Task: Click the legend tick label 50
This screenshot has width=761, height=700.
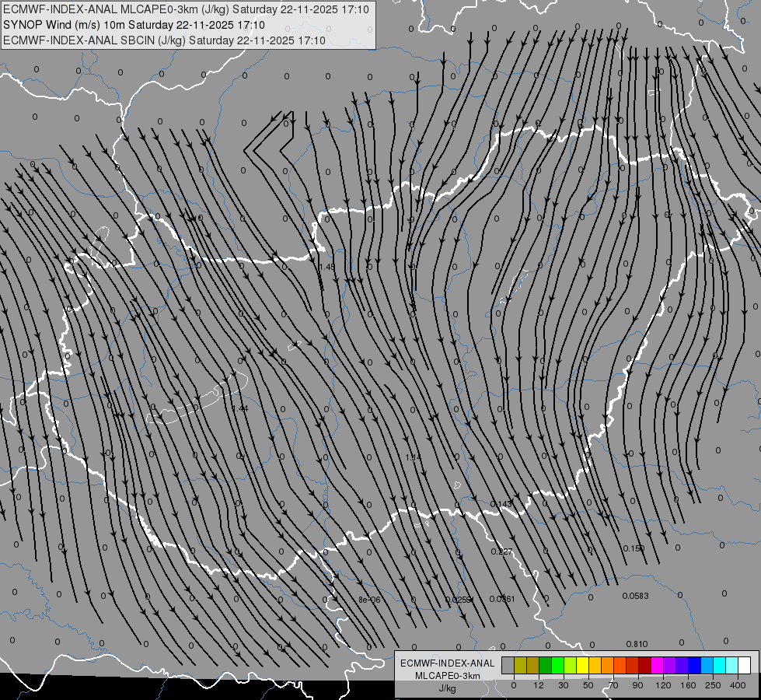Action: click(x=588, y=685)
